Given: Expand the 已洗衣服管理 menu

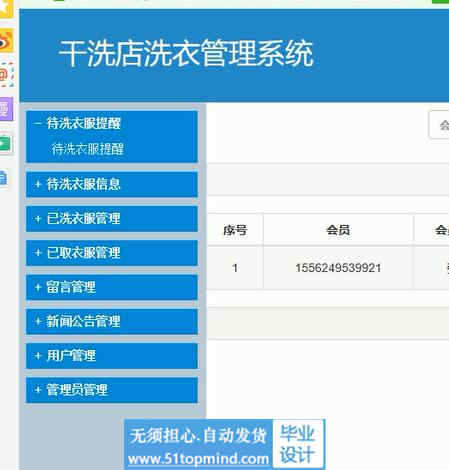Looking at the screenshot, I should point(112,219).
